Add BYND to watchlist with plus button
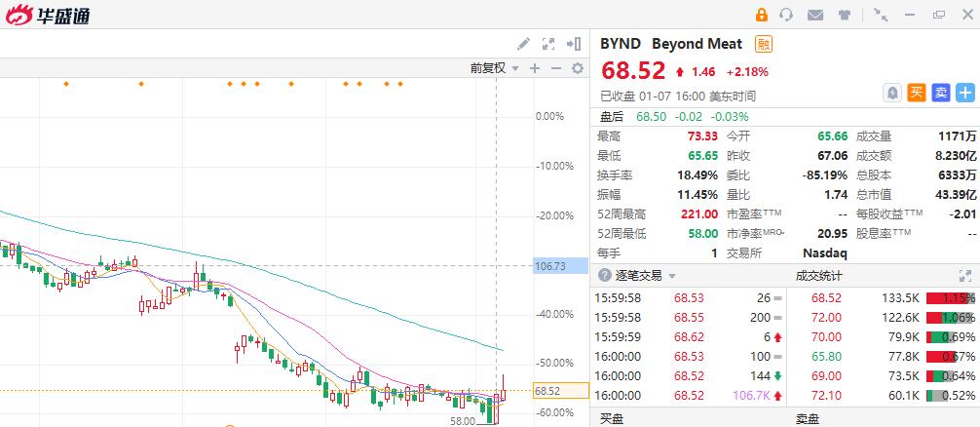 pyautogui.click(x=965, y=94)
